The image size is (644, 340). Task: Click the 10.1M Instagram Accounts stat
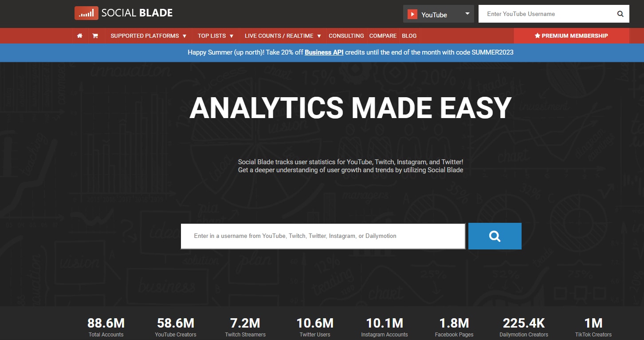(x=385, y=327)
